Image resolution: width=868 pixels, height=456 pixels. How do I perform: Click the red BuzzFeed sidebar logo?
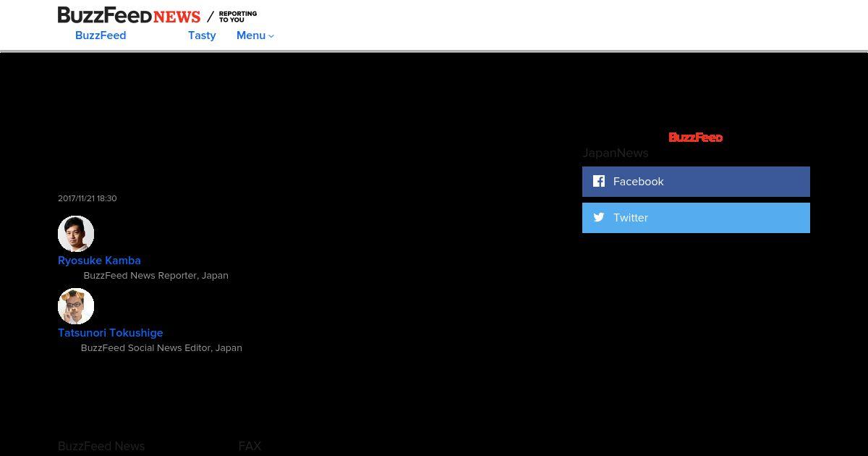[x=696, y=138]
